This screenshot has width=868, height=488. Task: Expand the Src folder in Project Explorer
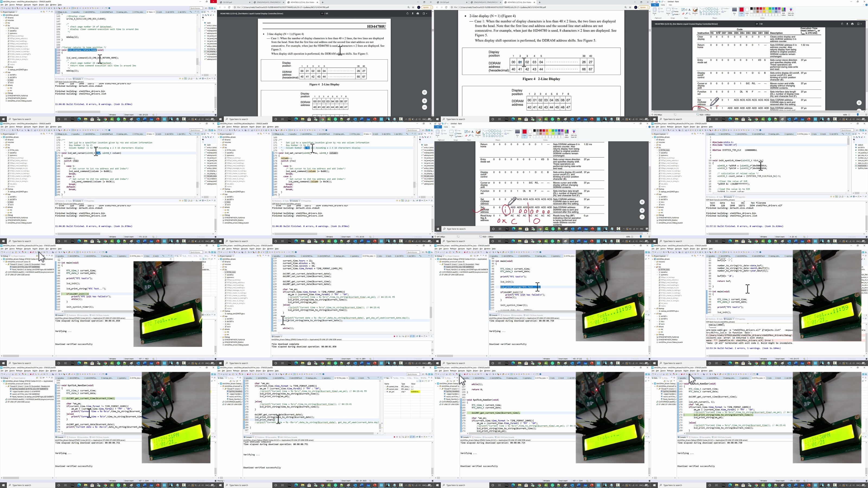coord(4,26)
